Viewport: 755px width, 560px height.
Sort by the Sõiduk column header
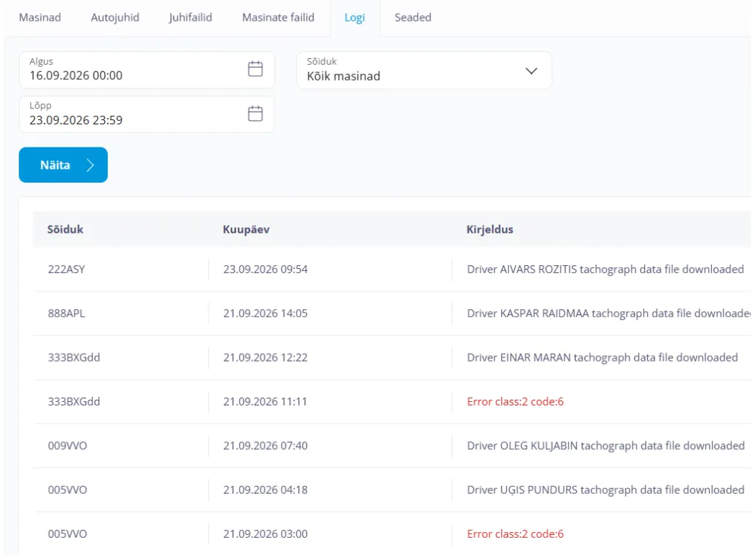tap(65, 229)
